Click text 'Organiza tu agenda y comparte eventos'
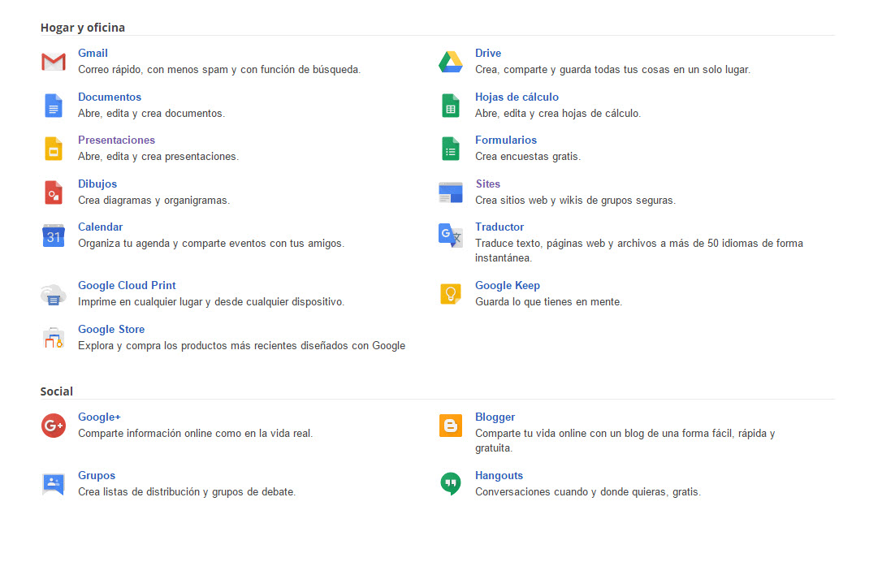The image size is (895, 588). coord(172,244)
